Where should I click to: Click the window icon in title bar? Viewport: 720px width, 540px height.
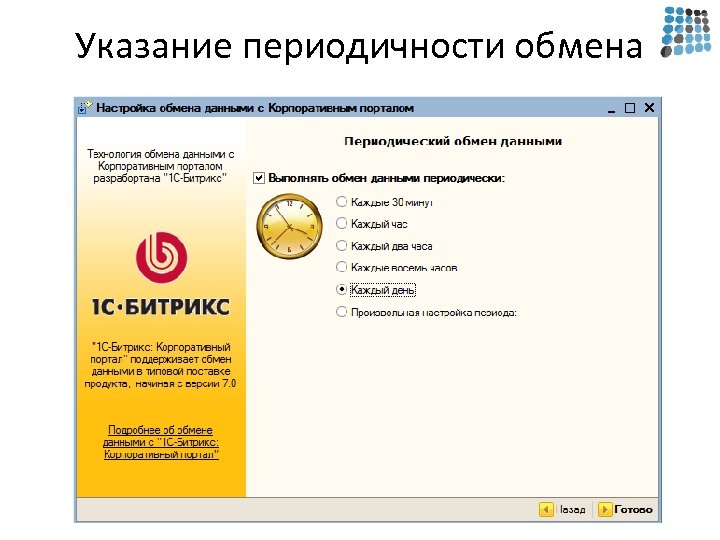click(x=84, y=108)
